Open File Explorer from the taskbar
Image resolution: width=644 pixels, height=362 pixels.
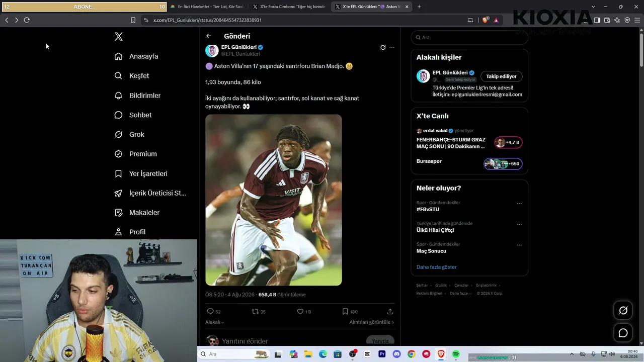[308, 354]
